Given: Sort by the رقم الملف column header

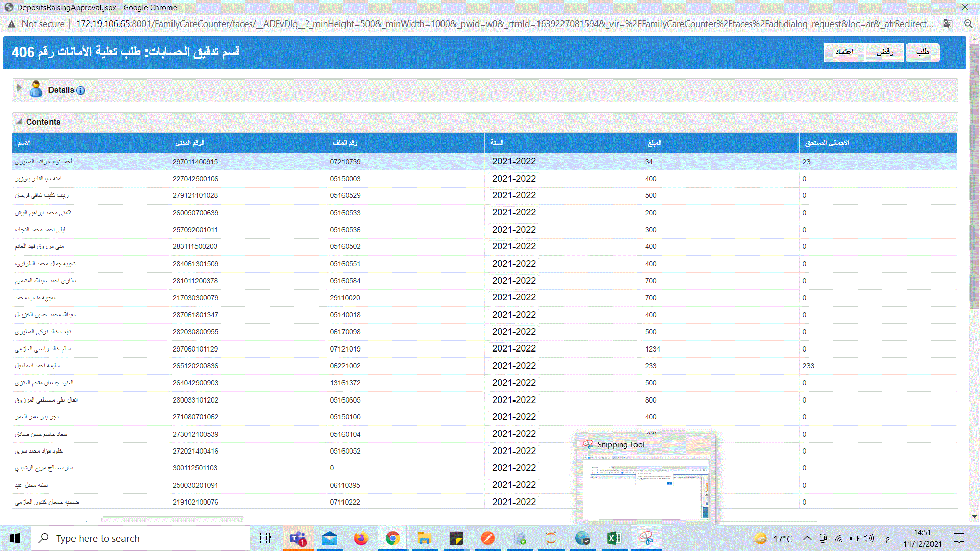Looking at the screenshot, I should [406, 143].
